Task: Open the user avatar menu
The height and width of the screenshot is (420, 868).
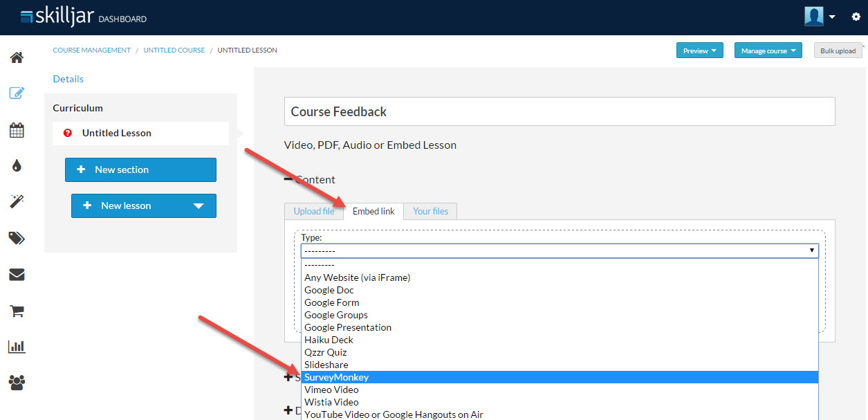Action: 820,16
